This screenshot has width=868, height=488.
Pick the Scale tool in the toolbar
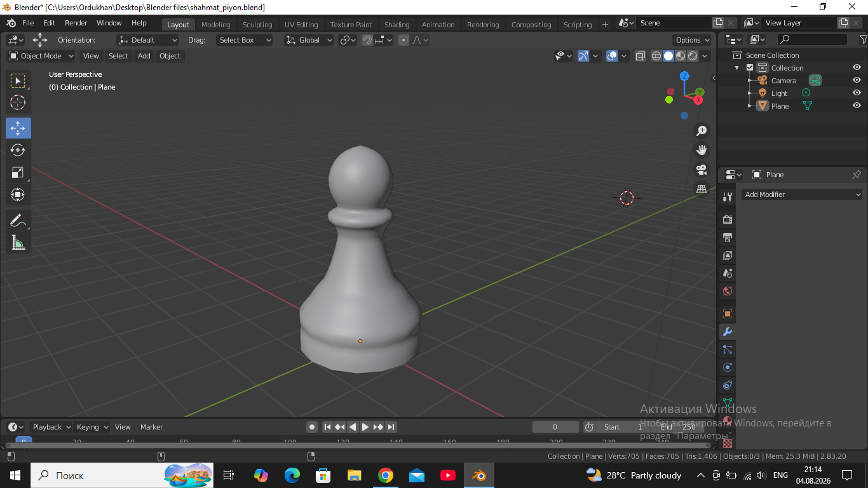point(18,172)
